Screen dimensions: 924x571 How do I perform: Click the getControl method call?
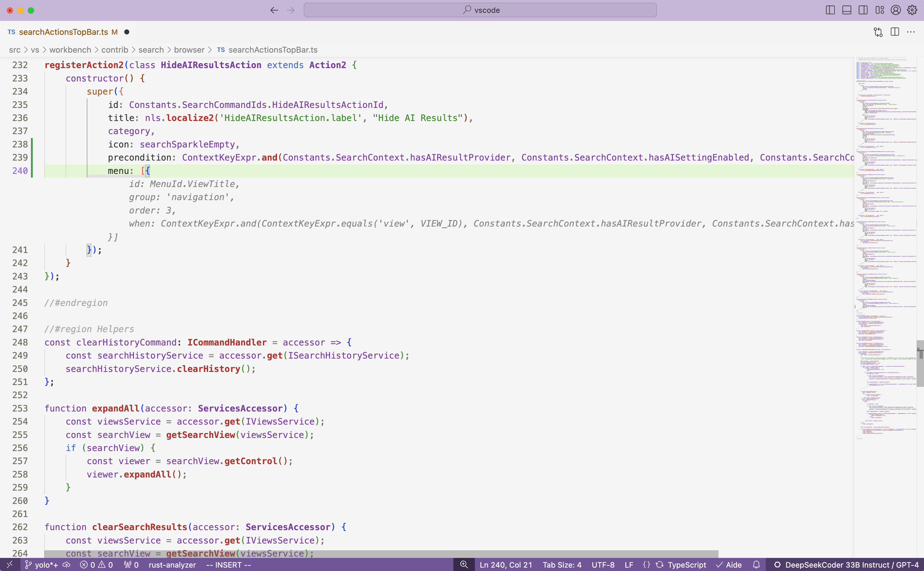coord(251,461)
